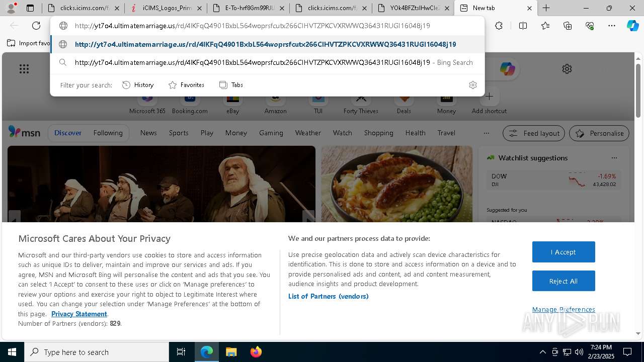
Task: Switch to first clicks.icims.com tab
Action: 84,8
